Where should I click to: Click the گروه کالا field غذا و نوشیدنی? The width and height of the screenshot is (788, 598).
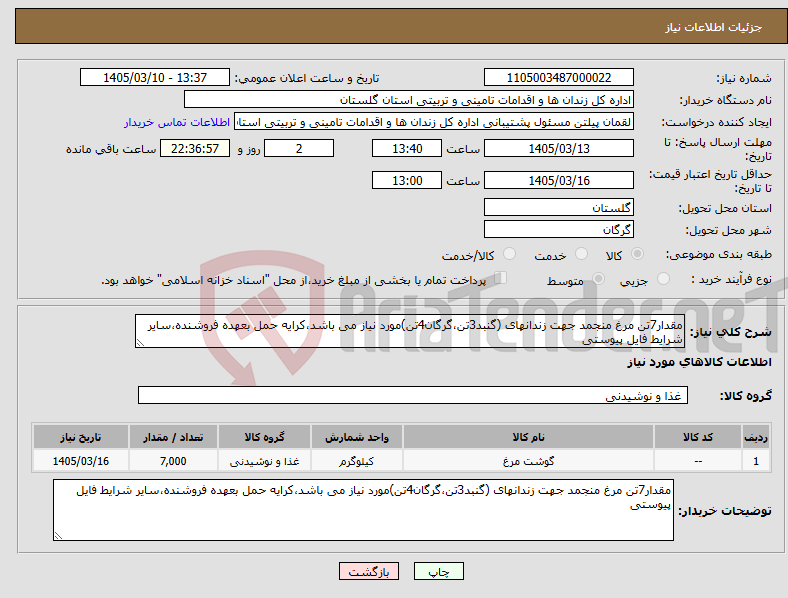pyautogui.click(x=413, y=395)
